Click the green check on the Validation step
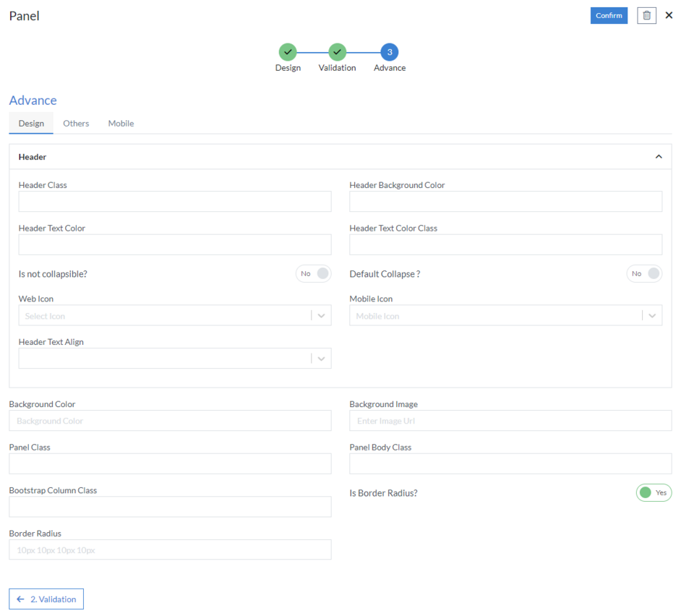 [337, 53]
